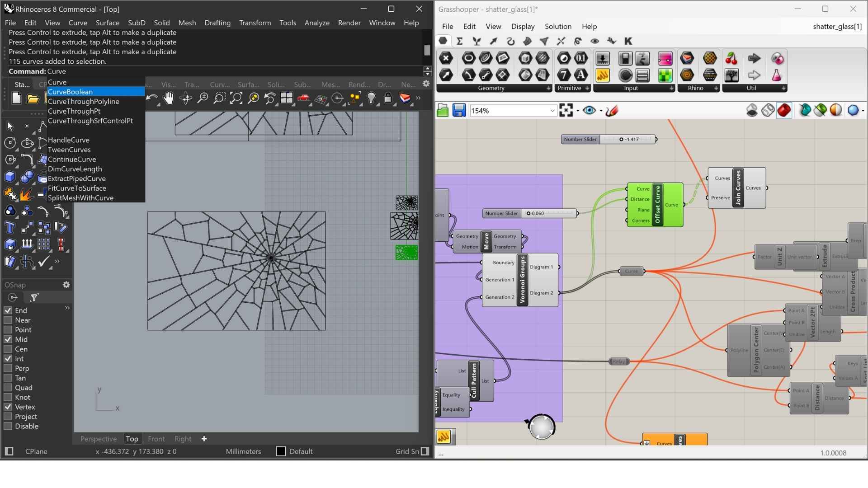
Task: Click the cherry icon in Util panel
Action: [x=731, y=58]
